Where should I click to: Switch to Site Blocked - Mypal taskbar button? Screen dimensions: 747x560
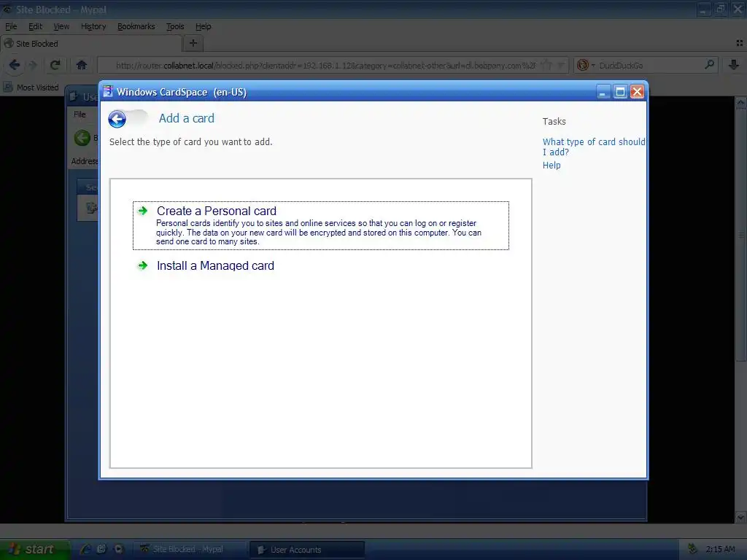point(189,550)
